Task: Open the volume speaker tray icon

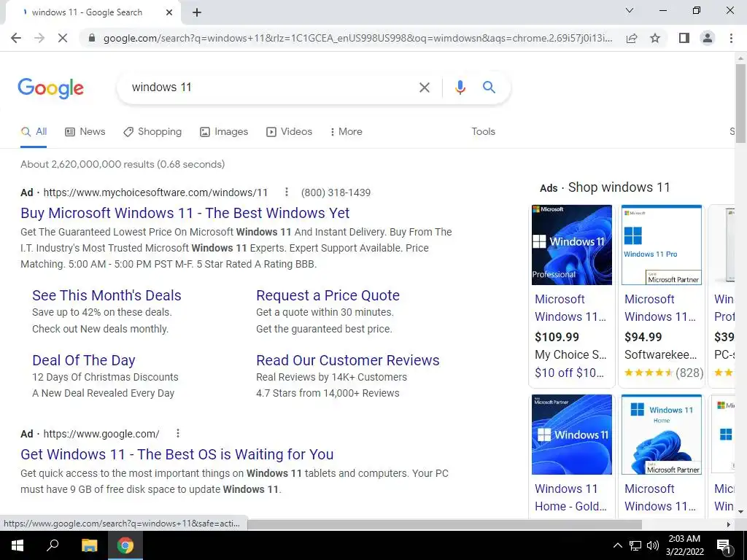Action: [x=653, y=545]
